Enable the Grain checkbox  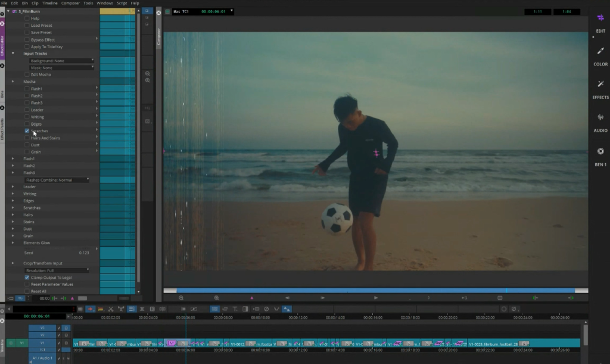(x=27, y=152)
